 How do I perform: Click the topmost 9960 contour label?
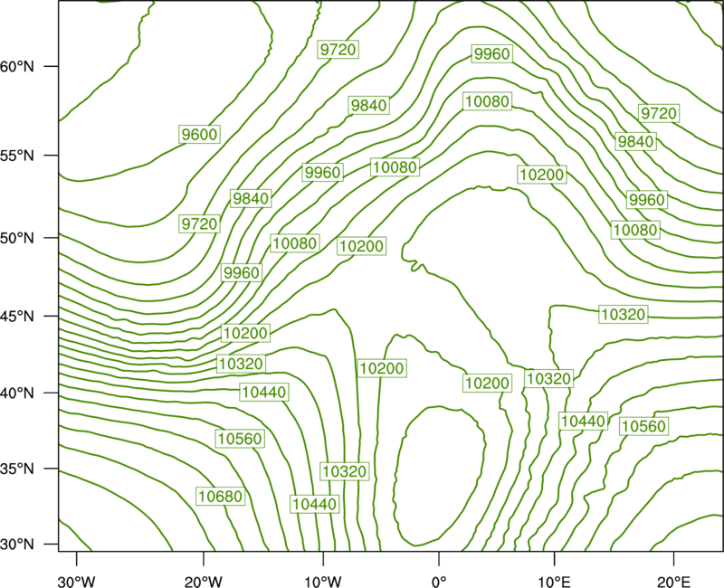[492, 54]
